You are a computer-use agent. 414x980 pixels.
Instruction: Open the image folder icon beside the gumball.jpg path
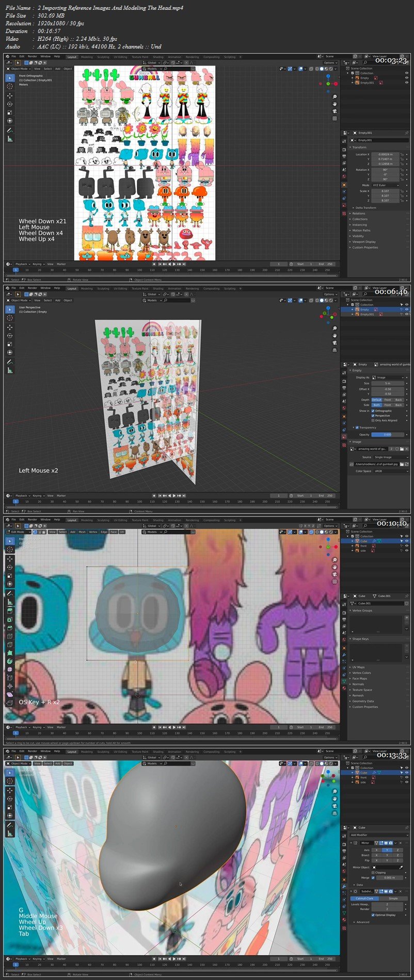[x=401, y=464]
